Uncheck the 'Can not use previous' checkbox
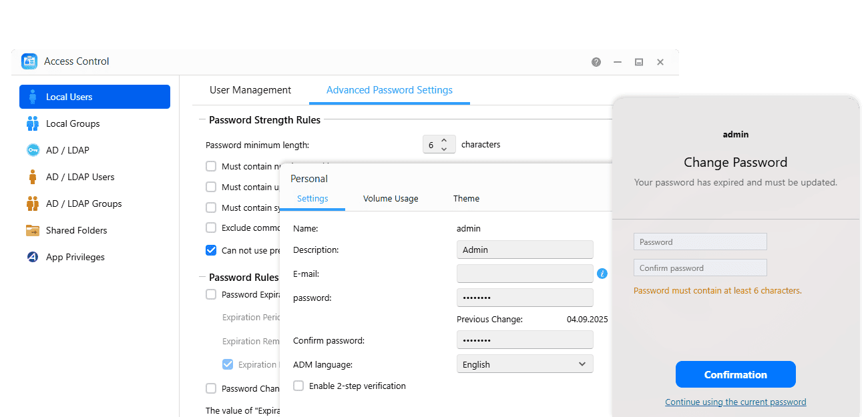This screenshot has height=417, width=868. [x=211, y=250]
